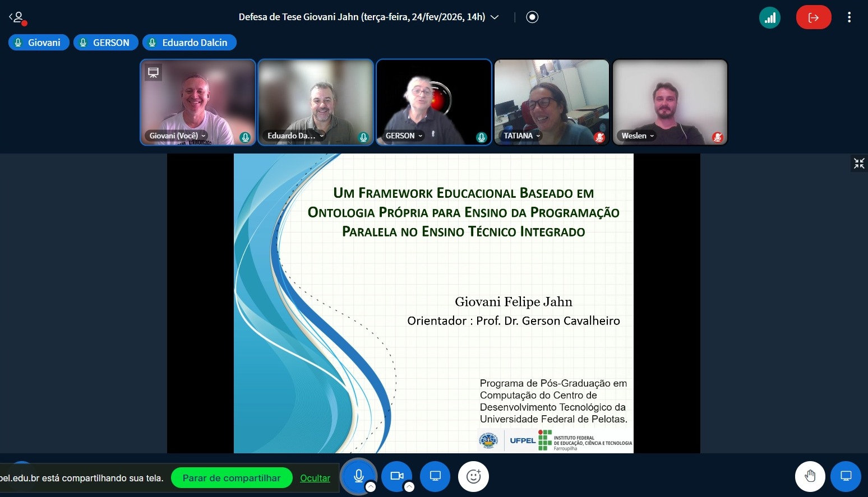Toggle screen share button beside camera
Viewport: 868px width, 497px height.
point(435,476)
